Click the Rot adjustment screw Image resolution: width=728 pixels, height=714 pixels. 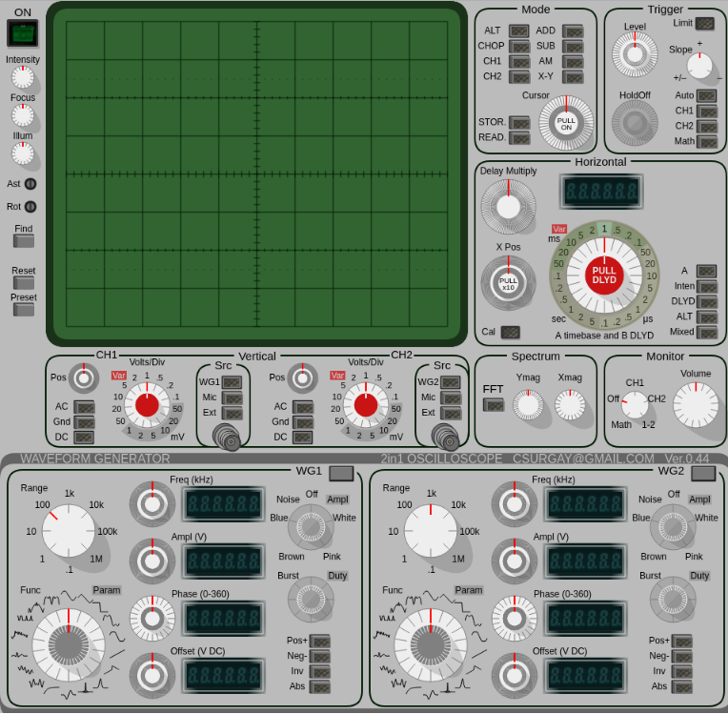click(x=30, y=207)
